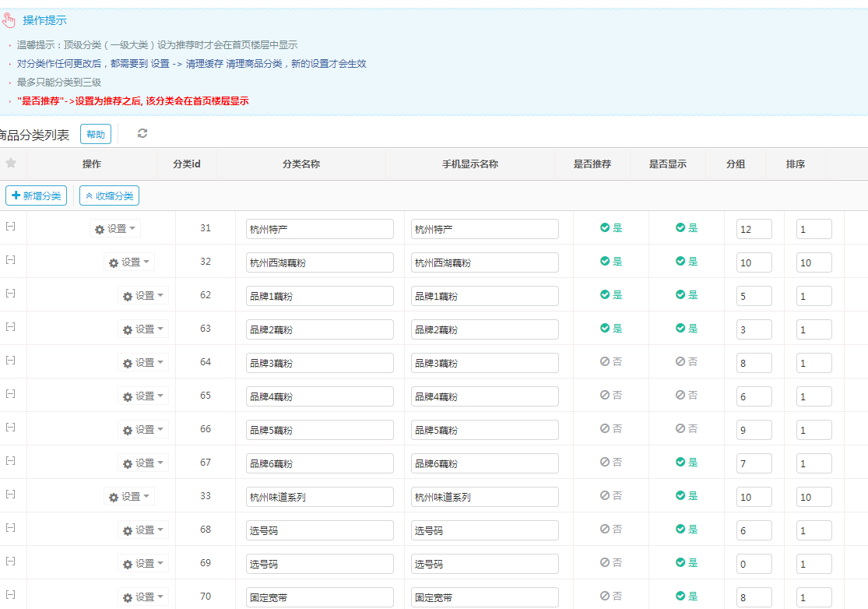Toggle display status for 品牌3藕粉
This screenshot has height=609, width=868.
click(x=686, y=362)
